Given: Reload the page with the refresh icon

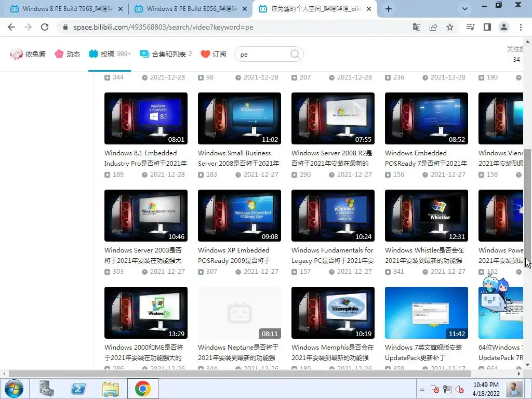Looking at the screenshot, I should [45, 27].
